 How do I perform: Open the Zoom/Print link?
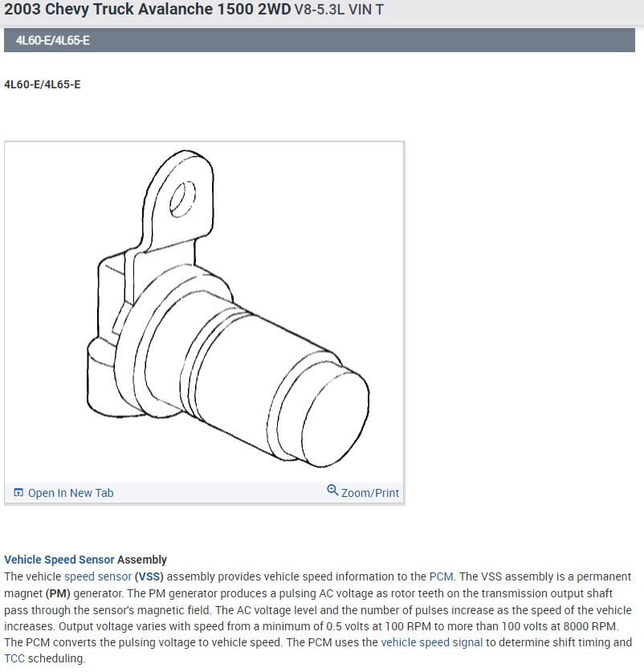(369, 493)
